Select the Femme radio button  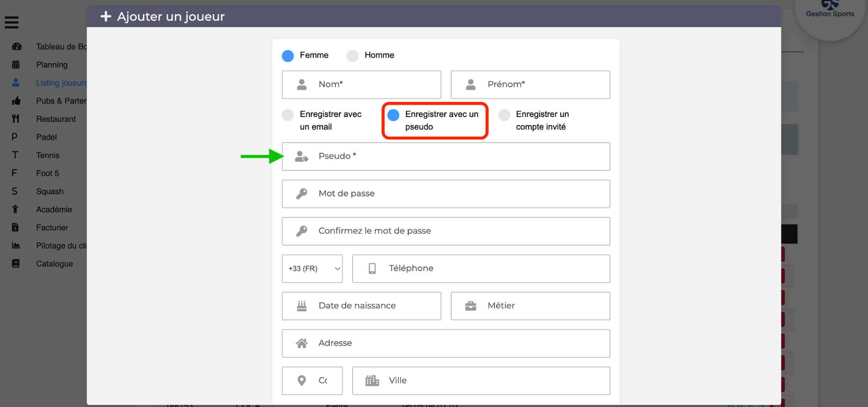click(x=288, y=56)
